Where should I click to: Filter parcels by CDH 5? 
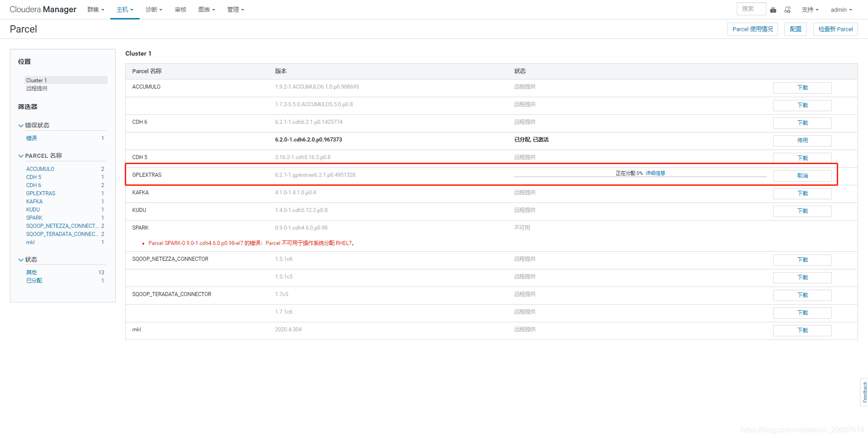coord(33,177)
